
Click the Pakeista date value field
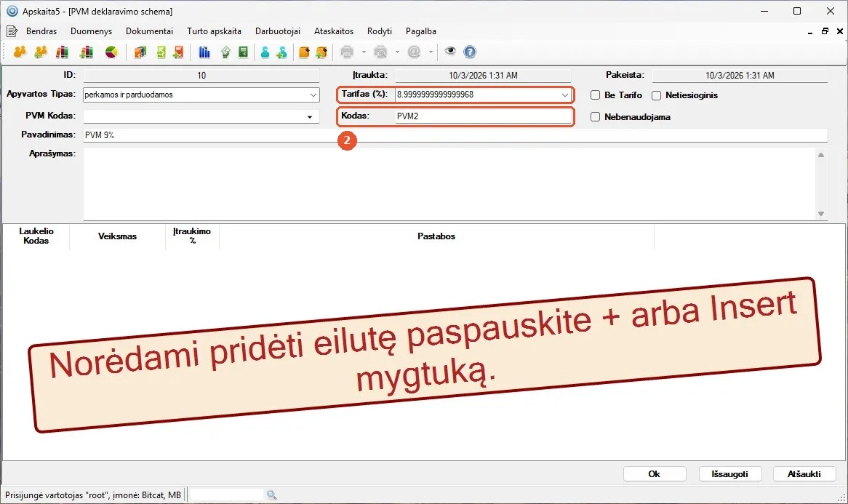point(740,76)
